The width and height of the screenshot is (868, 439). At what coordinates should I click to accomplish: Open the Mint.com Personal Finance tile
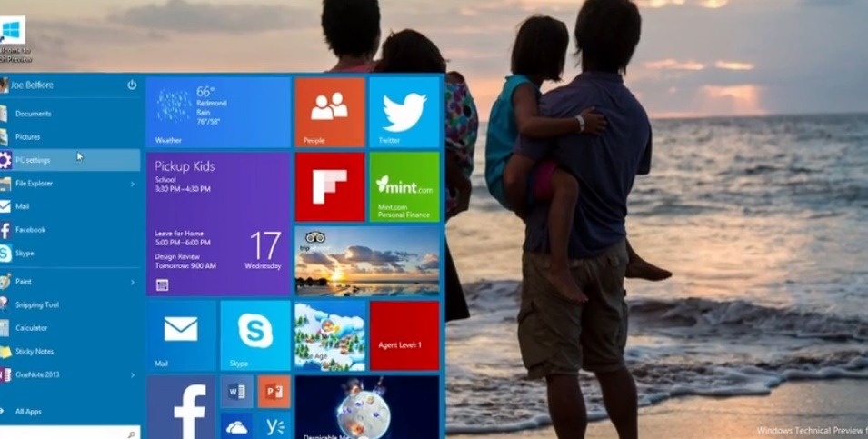point(404,187)
